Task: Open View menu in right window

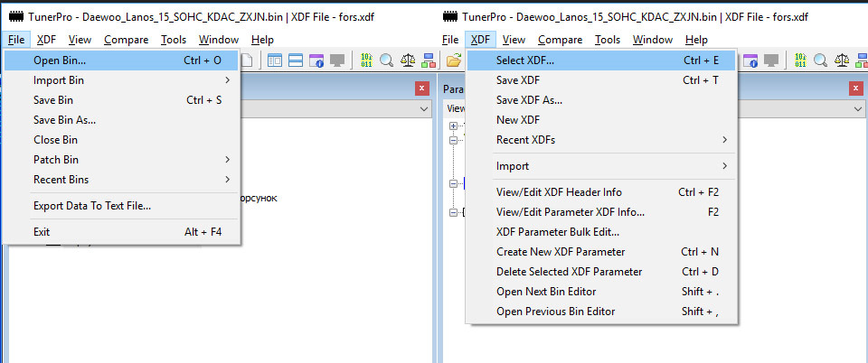Action: (514, 40)
